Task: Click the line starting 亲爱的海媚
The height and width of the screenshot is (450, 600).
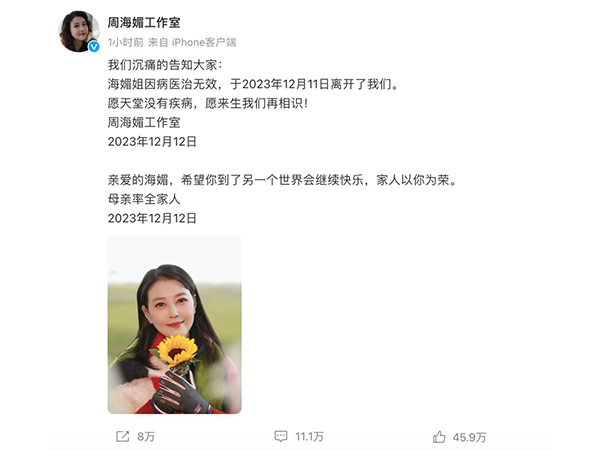Action: [x=282, y=180]
